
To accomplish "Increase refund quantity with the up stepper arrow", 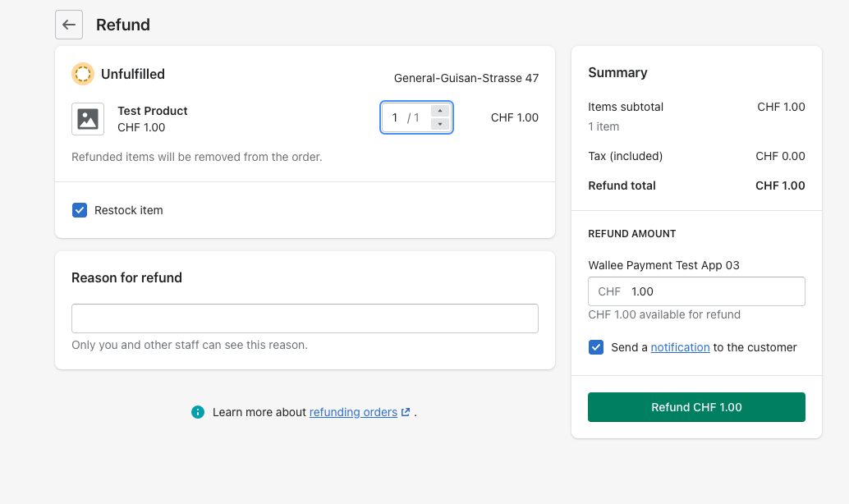I will pyautogui.click(x=440, y=111).
